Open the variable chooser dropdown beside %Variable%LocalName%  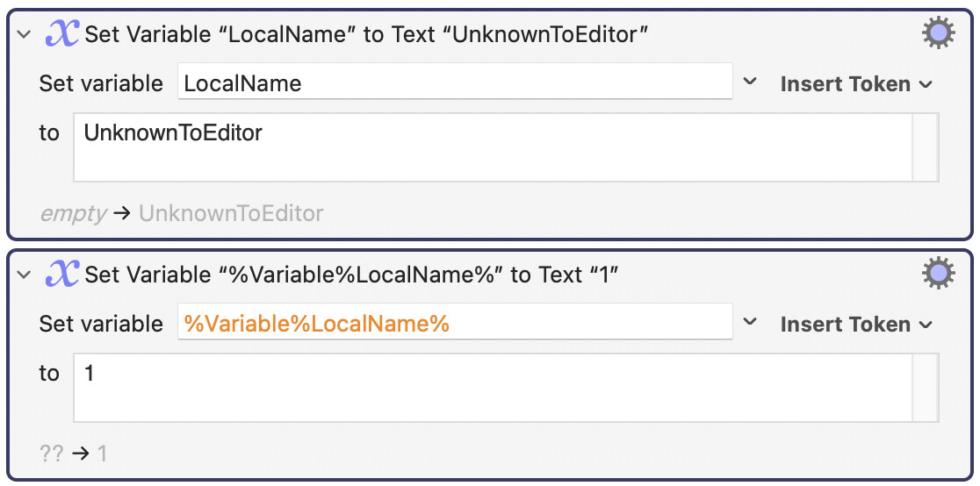750,323
